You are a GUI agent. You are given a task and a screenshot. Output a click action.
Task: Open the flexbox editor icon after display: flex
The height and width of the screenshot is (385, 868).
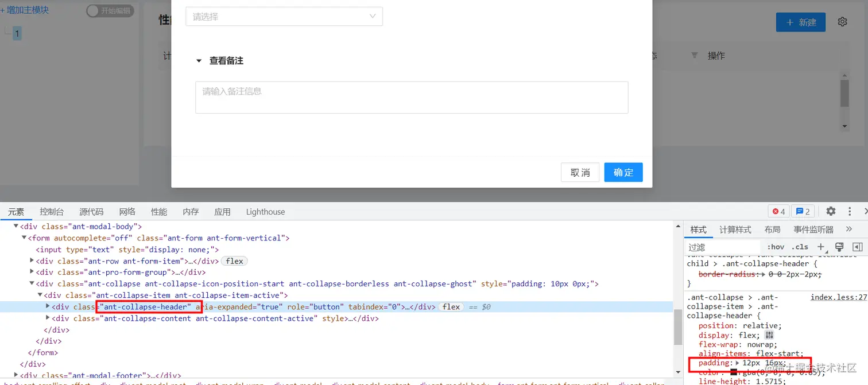[769, 335]
